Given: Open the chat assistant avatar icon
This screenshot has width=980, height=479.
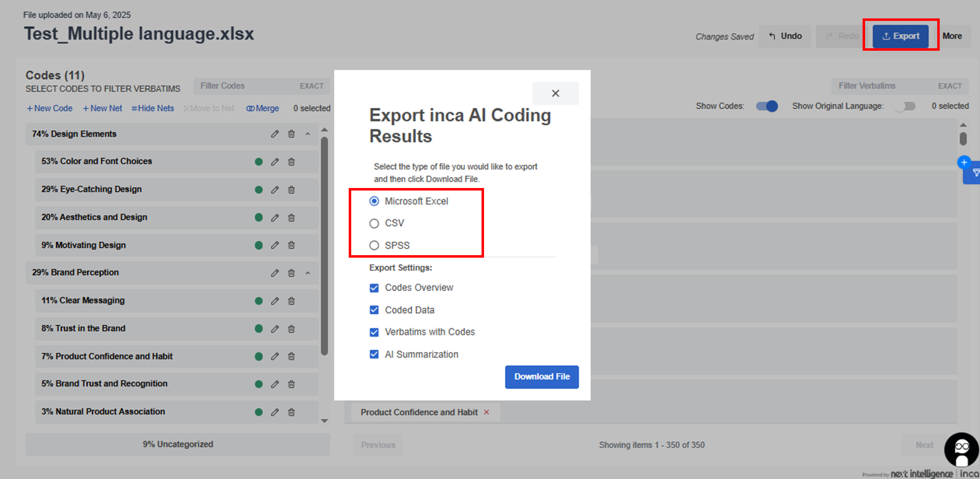Looking at the screenshot, I should (x=961, y=449).
